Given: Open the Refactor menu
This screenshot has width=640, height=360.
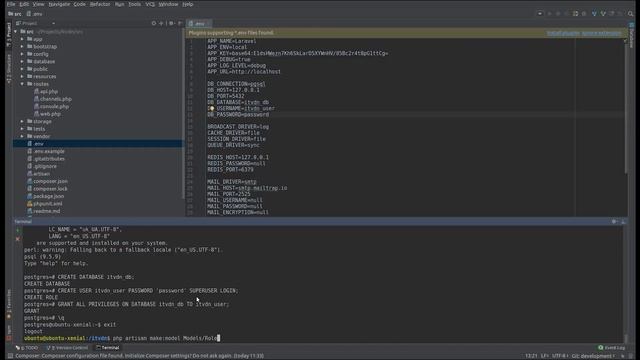Looking at the screenshot, I should click(100, 4).
